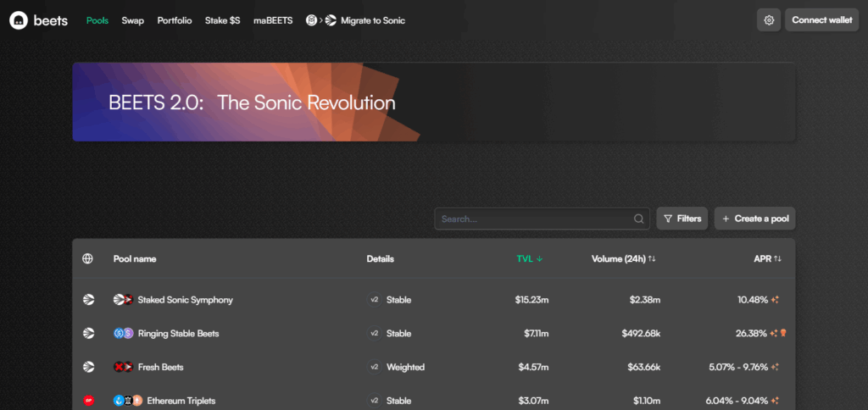Screen dimensions: 868x410
Task: Click v2 badge in Ethereum Triplets row
Action: (374, 400)
